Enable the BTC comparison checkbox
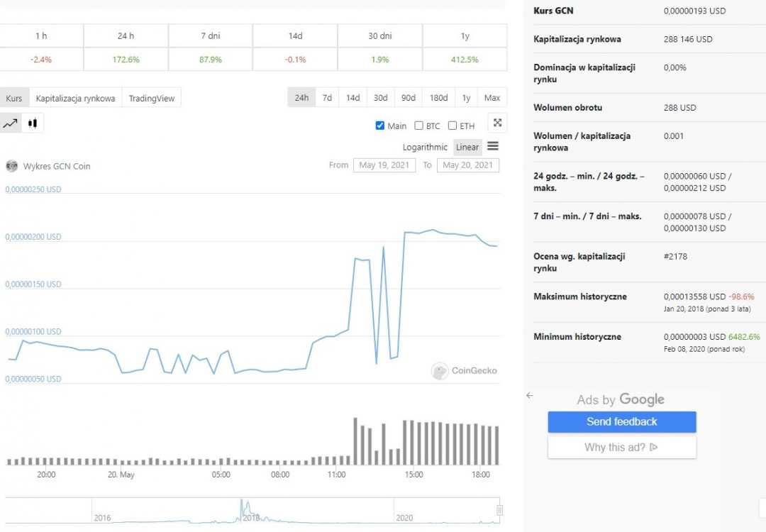The width and height of the screenshot is (766, 532). 418,126
